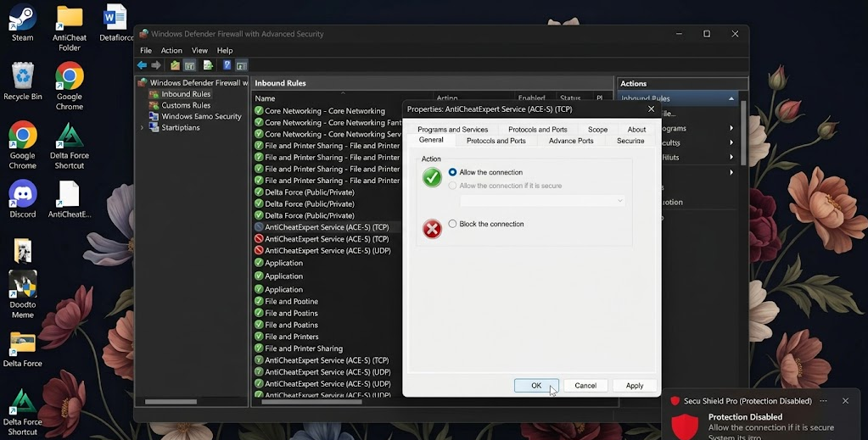868x440 pixels.
Task: Click the horizontal scrollbar under the rules list
Action: pos(311,402)
